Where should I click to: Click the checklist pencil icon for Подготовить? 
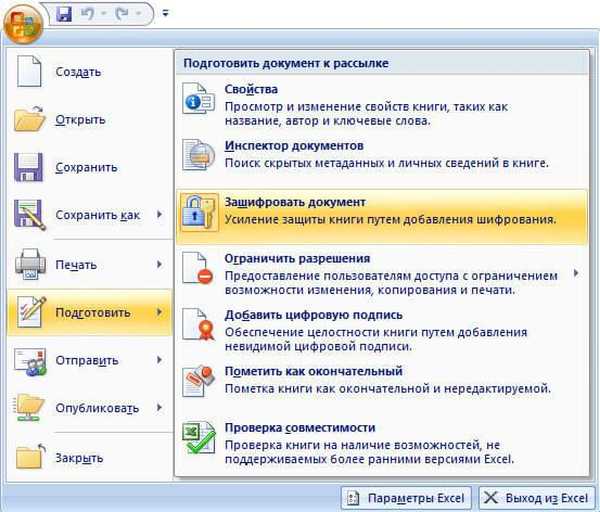click(x=32, y=312)
